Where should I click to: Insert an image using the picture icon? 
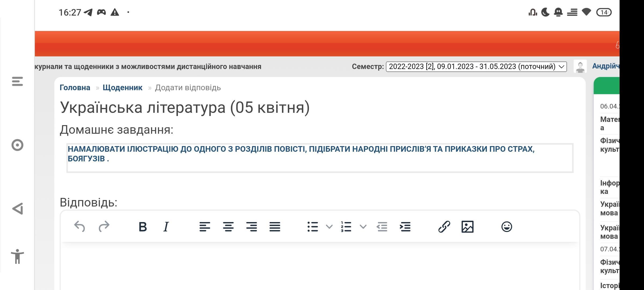467,227
